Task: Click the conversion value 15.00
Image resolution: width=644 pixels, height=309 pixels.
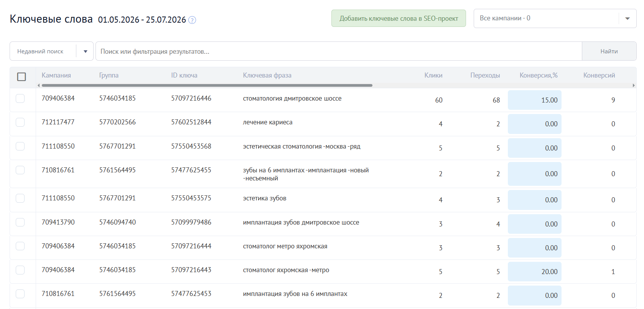Action: [x=549, y=100]
